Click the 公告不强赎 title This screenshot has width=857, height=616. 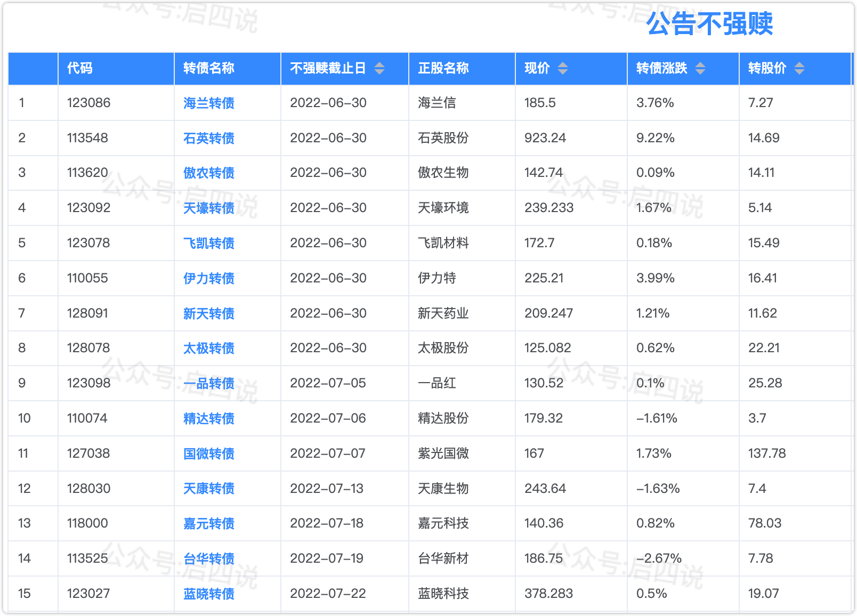pyautogui.click(x=711, y=25)
